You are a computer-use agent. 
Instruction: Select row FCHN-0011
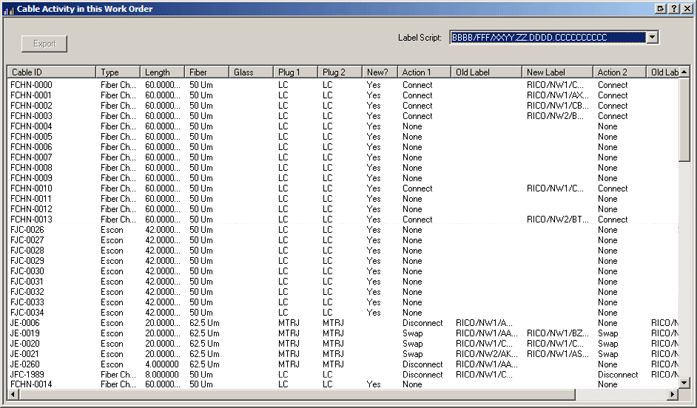point(343,199)
